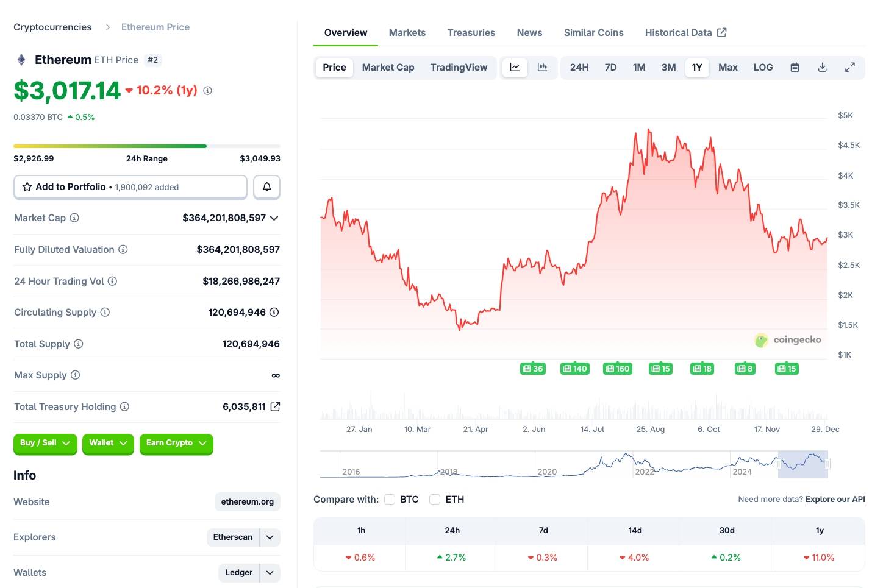Follow the Explore our API link

tap(835, 500)
